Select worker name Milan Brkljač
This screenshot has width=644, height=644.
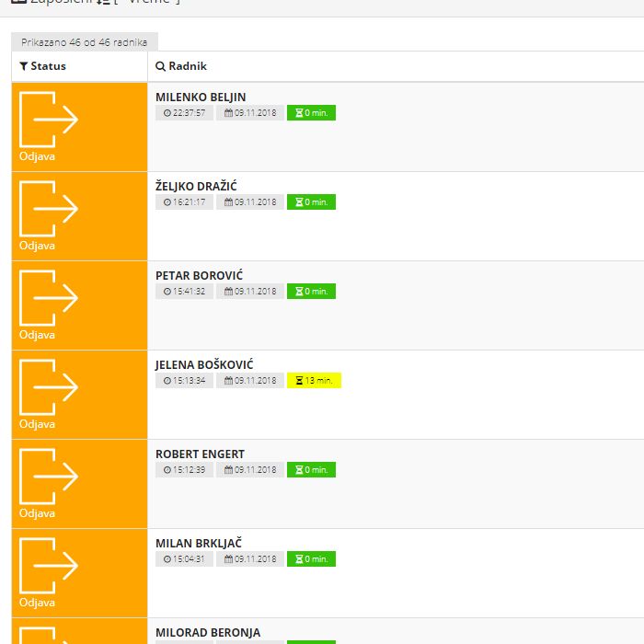click(x=198, y=543)
